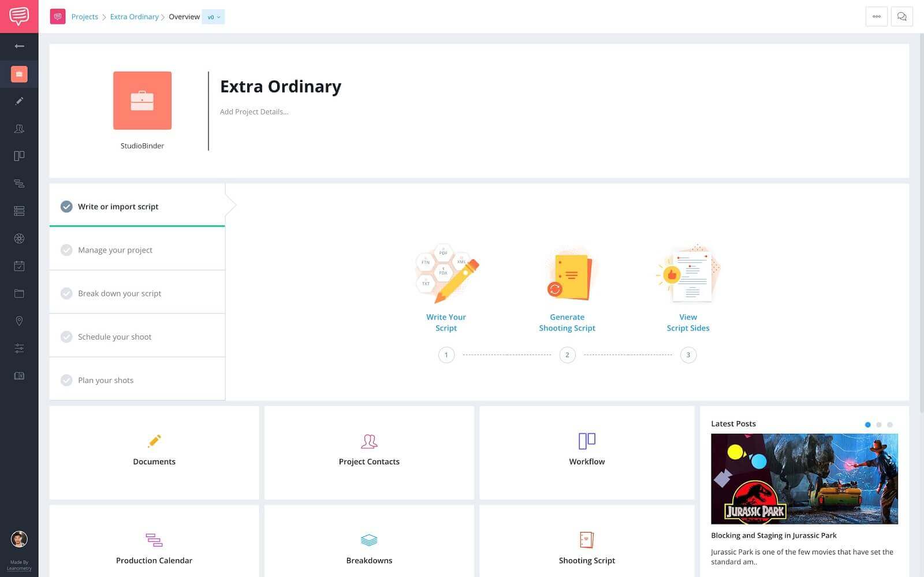924x577 pixels.
Task: Open the comments chat bubble button
Action: coord(901,17)
